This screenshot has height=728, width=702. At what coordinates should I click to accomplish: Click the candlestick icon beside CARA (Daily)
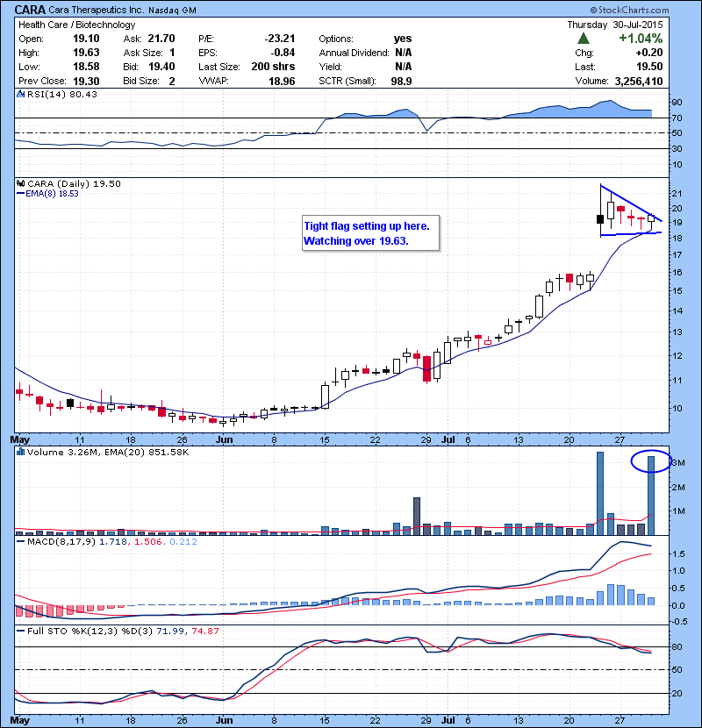click(20, 184)
